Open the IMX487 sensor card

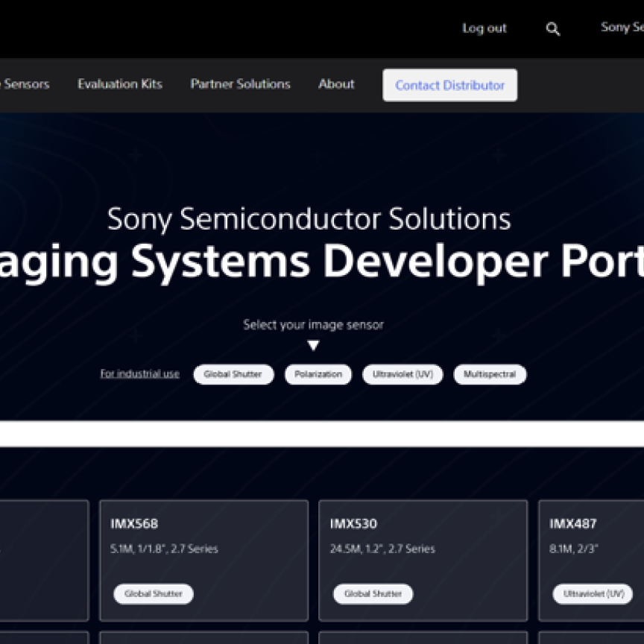point(591,561)
